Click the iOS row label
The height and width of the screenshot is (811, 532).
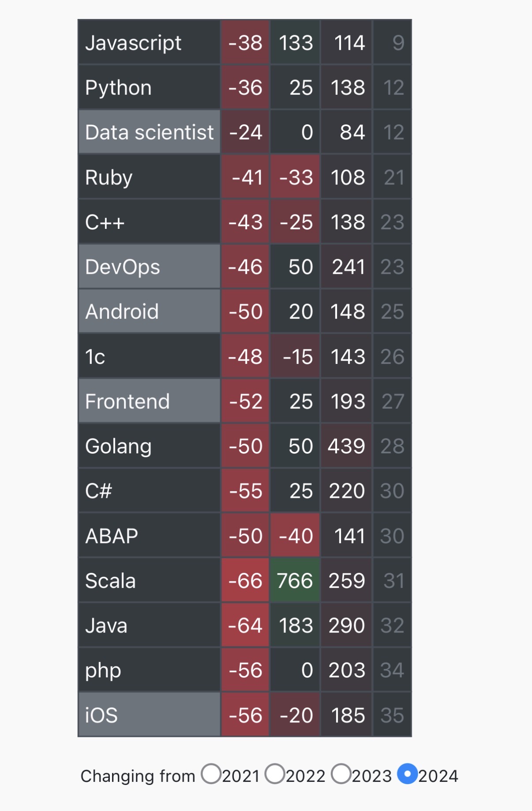point(149,715)
